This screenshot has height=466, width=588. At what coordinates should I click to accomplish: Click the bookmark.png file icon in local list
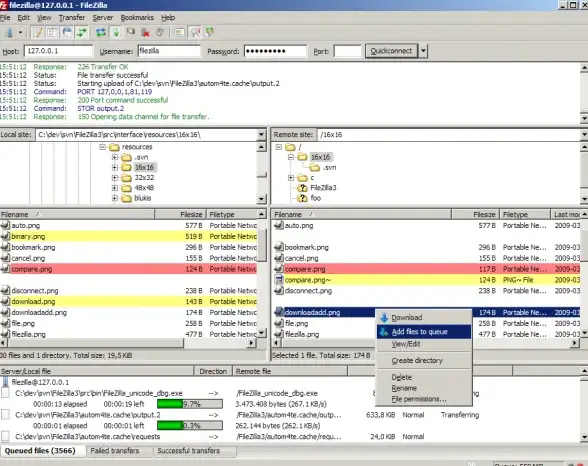pyautogui.click(x=5, y=247)
